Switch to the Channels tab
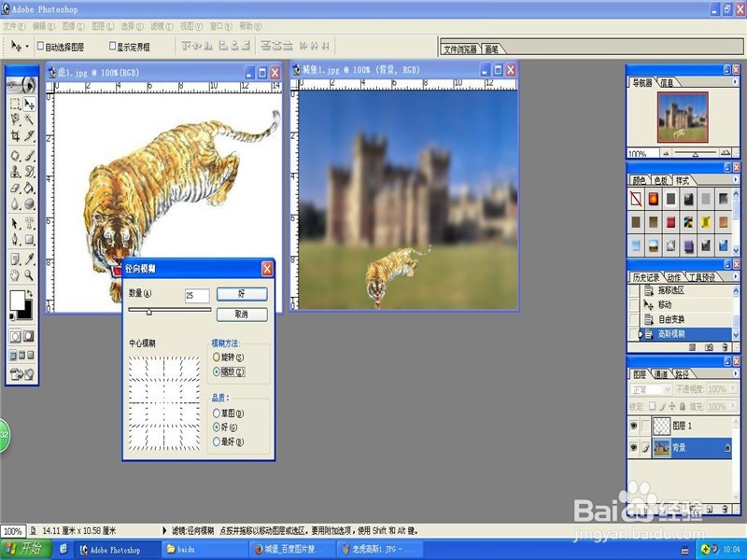This screenshot has width=747, height=560. tap(660, 375)
